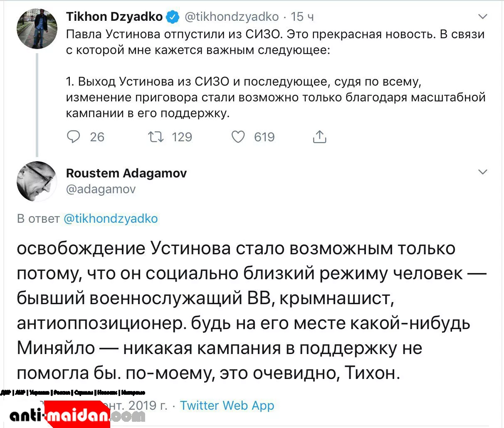504x428 pixels.
Task: Open Tikhon Dzyadko's profile avatar
Action: 37,29
